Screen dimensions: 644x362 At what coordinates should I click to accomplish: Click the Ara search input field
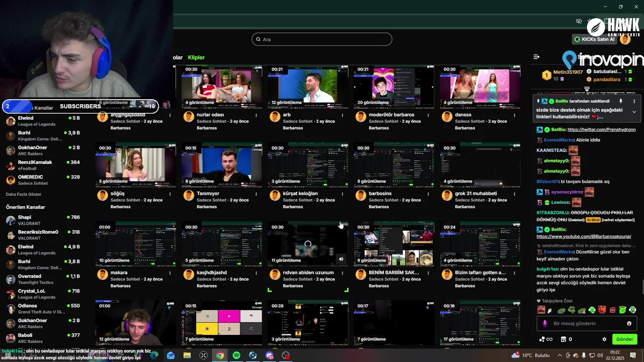tap(322, 39)
